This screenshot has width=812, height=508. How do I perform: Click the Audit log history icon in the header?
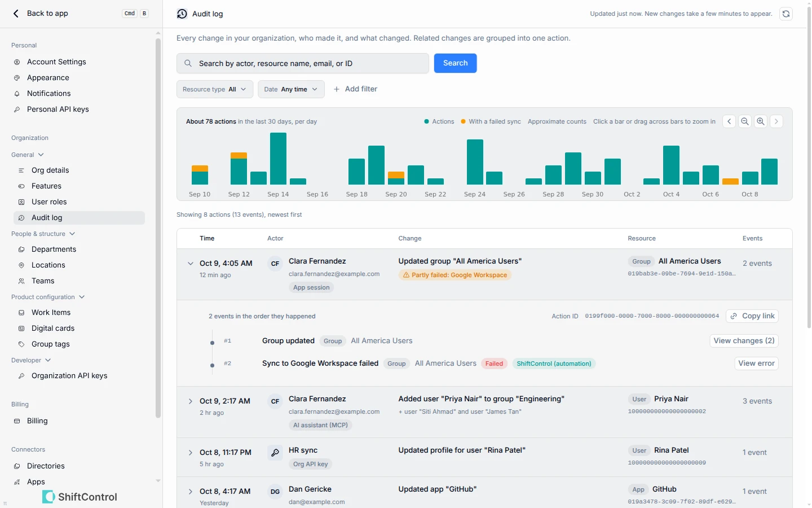tap(182, 14)
